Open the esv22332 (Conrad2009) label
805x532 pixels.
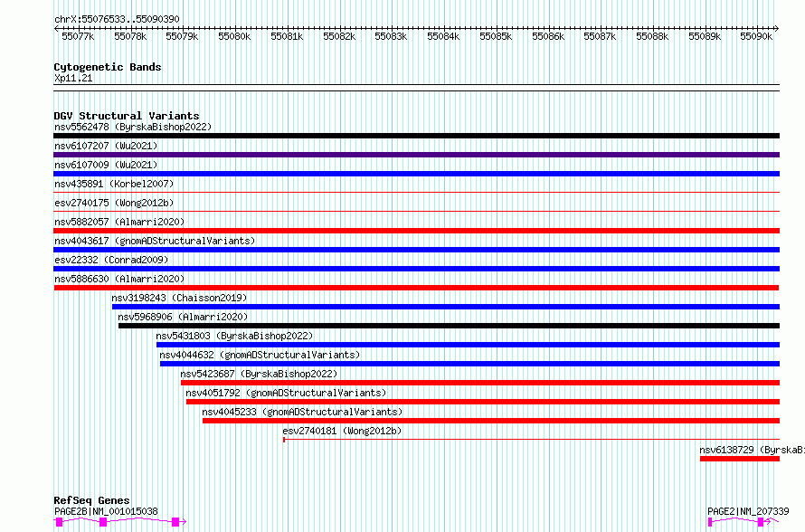[111, 260]
